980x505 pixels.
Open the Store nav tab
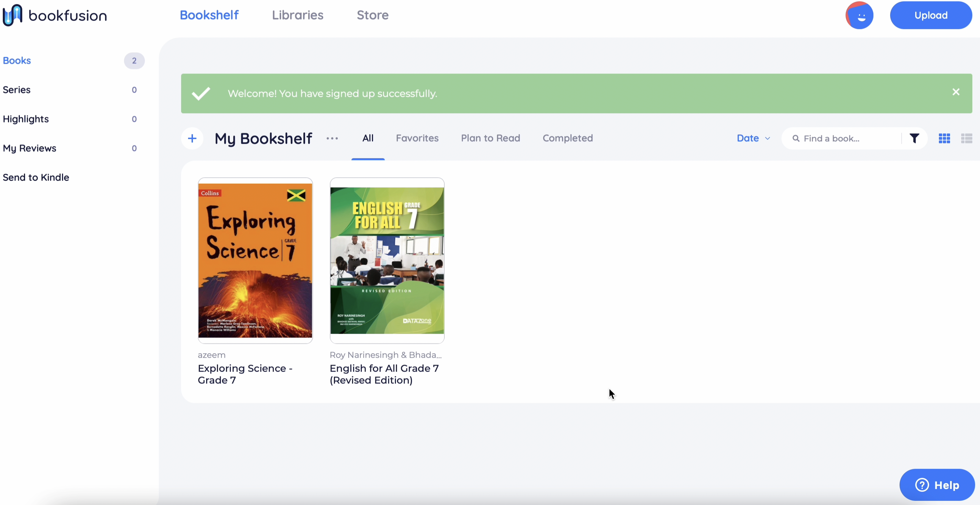(x=373, y=15)
